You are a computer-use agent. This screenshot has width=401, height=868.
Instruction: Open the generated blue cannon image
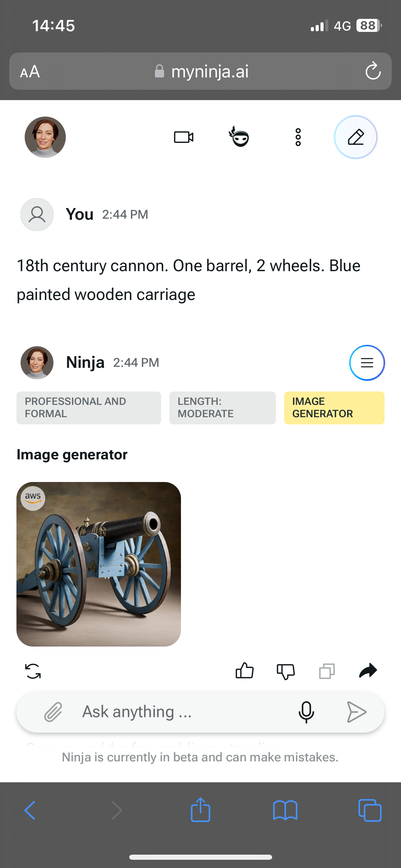point(99,564)
